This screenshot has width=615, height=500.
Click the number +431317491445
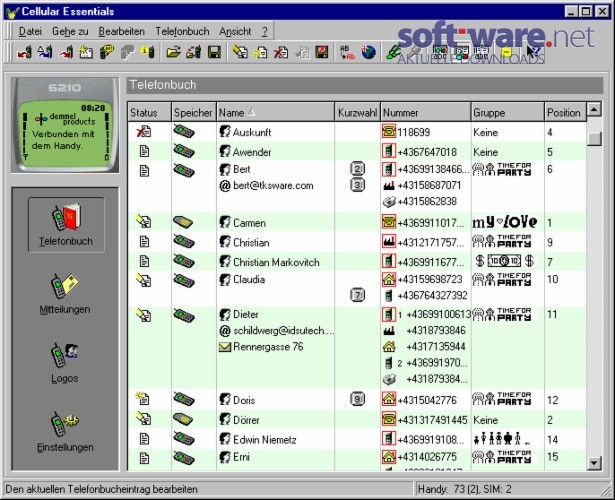tap(432, 420)
